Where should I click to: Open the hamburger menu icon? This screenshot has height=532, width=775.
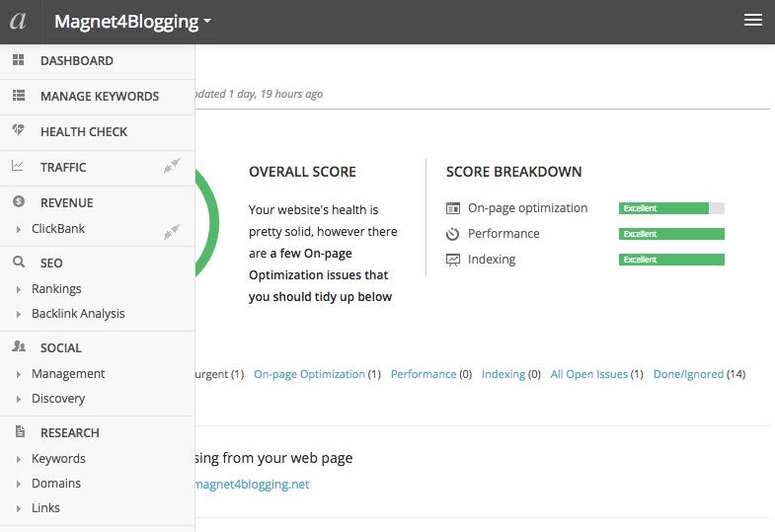pos(752,21)
